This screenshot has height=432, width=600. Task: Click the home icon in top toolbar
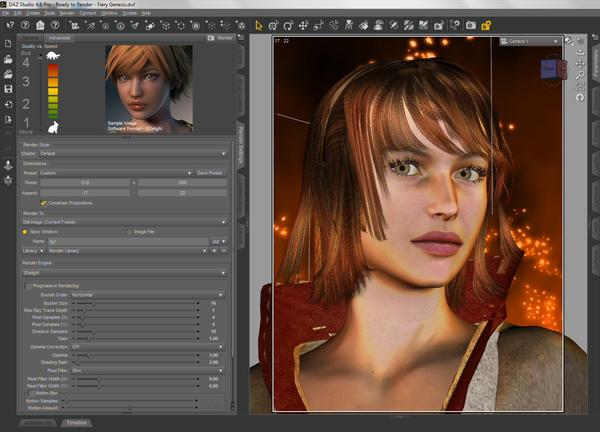(40, 25)
